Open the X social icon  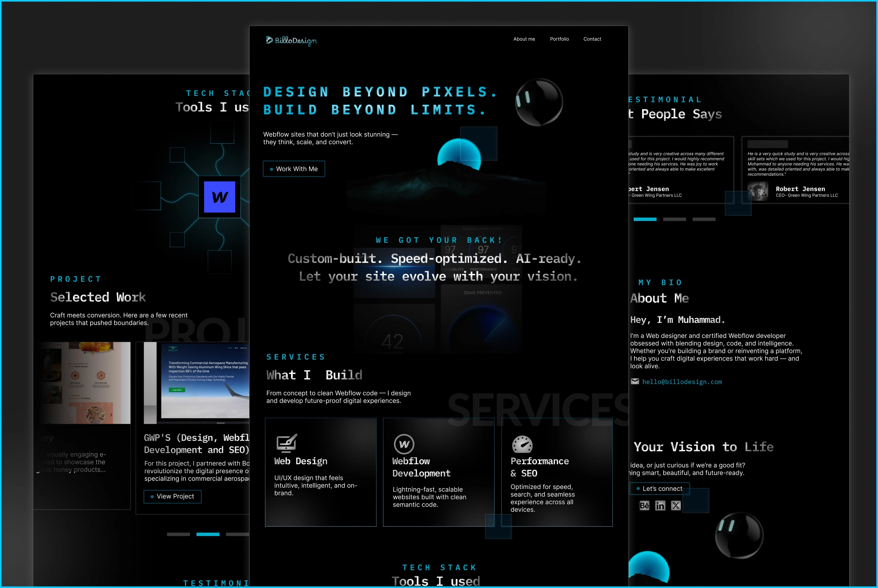point(676,506)
